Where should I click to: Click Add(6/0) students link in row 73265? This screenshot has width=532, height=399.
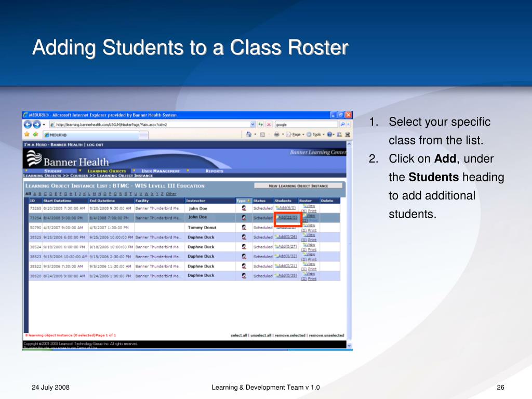click(286, 207)
